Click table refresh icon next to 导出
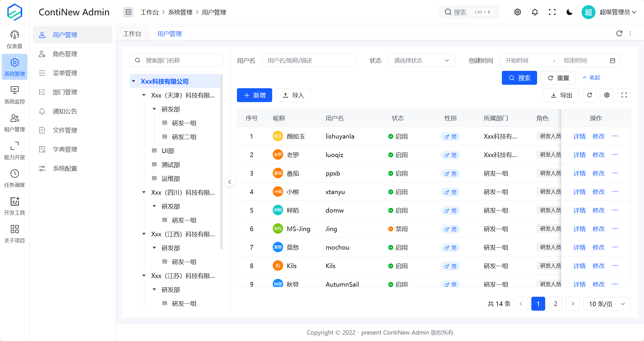Viewport: 644px width, 341px height. point(589,95)
